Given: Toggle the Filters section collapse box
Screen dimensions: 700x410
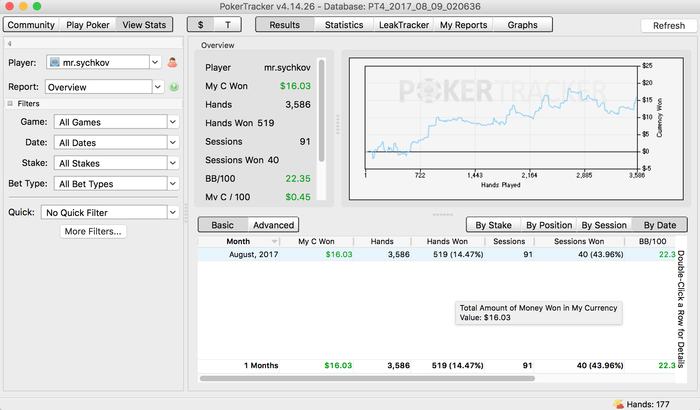Looking at the screenshot, I should coord(10,103).
